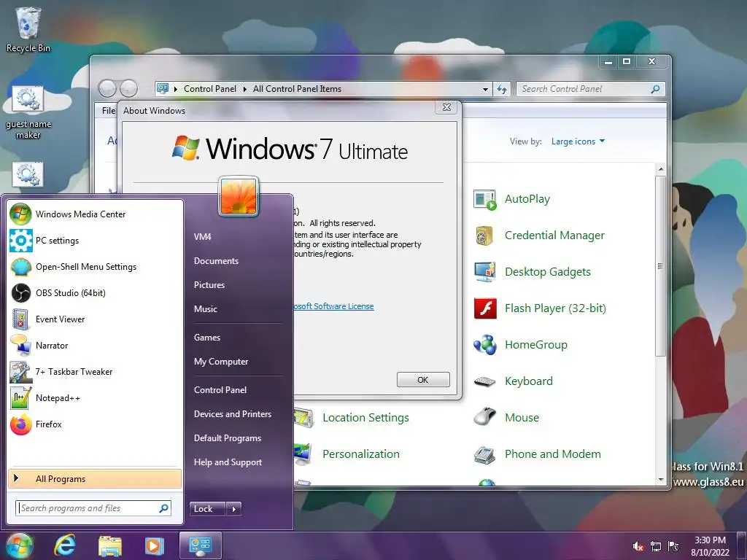Open View by Large icons dropdown

pos(578,141)
